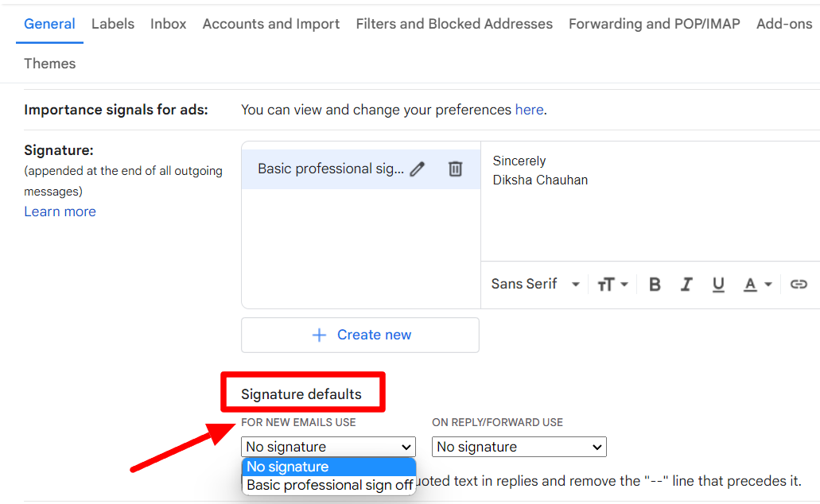Choose the No signature option in list

click(x=329, y=467)
